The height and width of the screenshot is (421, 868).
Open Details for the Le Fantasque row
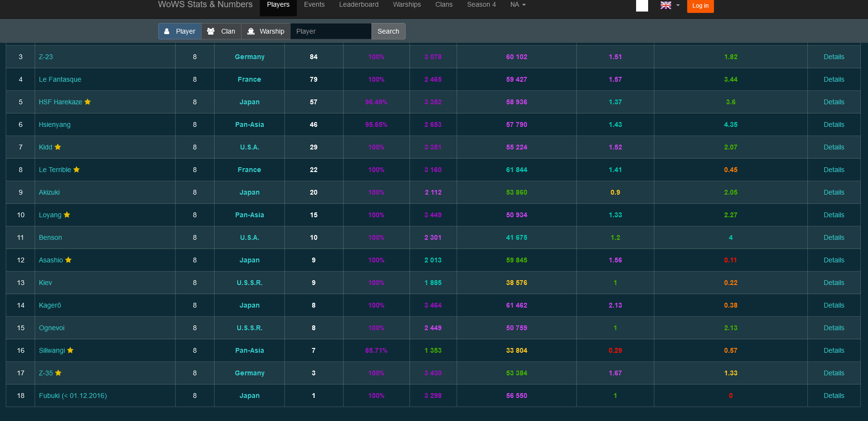point(833,79)
